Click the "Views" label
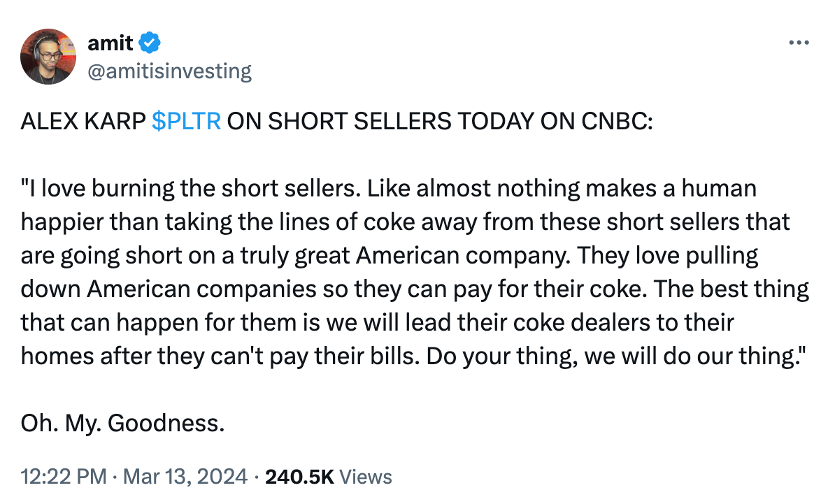The width and height of the screenshot is (828, 504). click(366, 477)
